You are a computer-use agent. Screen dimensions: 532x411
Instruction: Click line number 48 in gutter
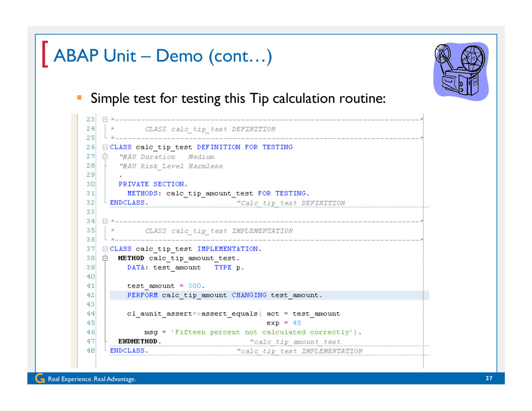coord(90,351)
